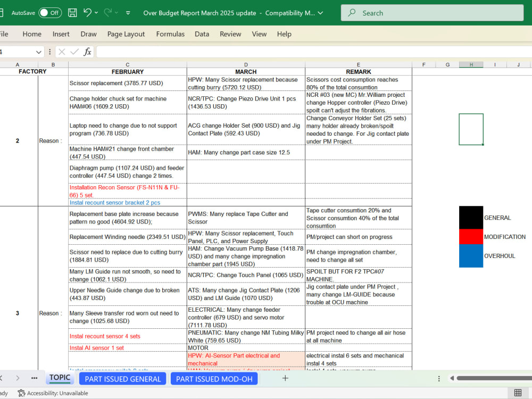Click the GENERAL legend label
532x399 pixels.
click(x=497, y=218)
